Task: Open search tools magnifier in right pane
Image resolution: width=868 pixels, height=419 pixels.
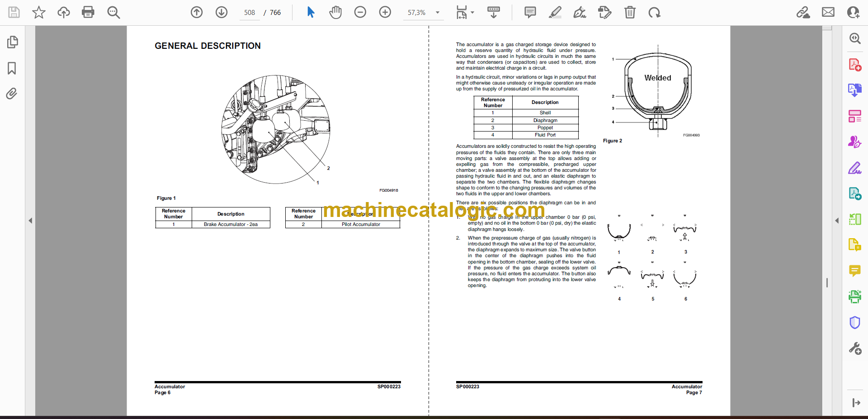Action: coord(855,38)
